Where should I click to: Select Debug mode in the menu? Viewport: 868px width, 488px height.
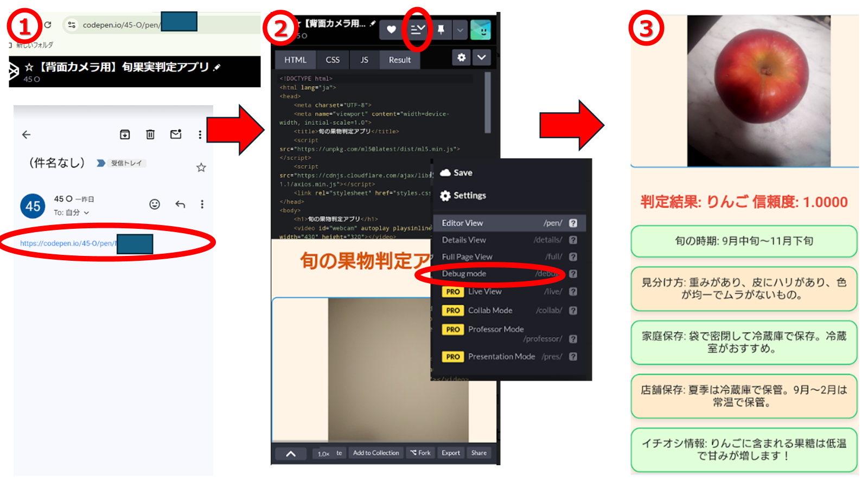click(509, 273)
